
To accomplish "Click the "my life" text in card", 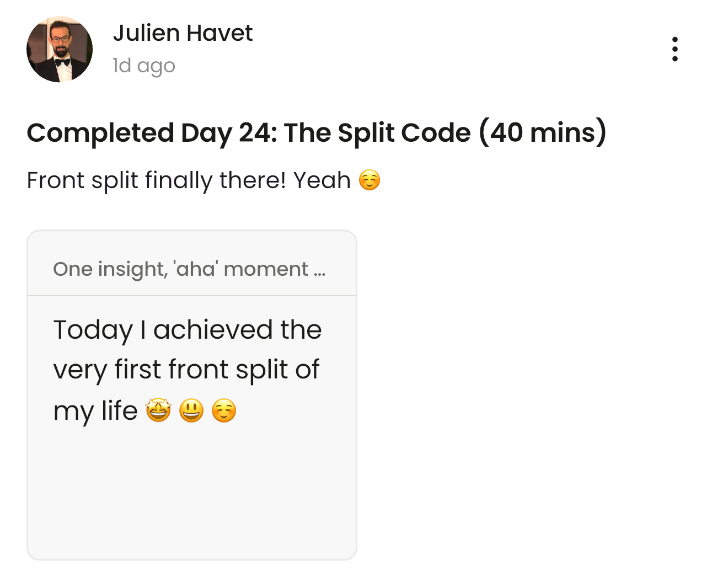I will (95, 411).
